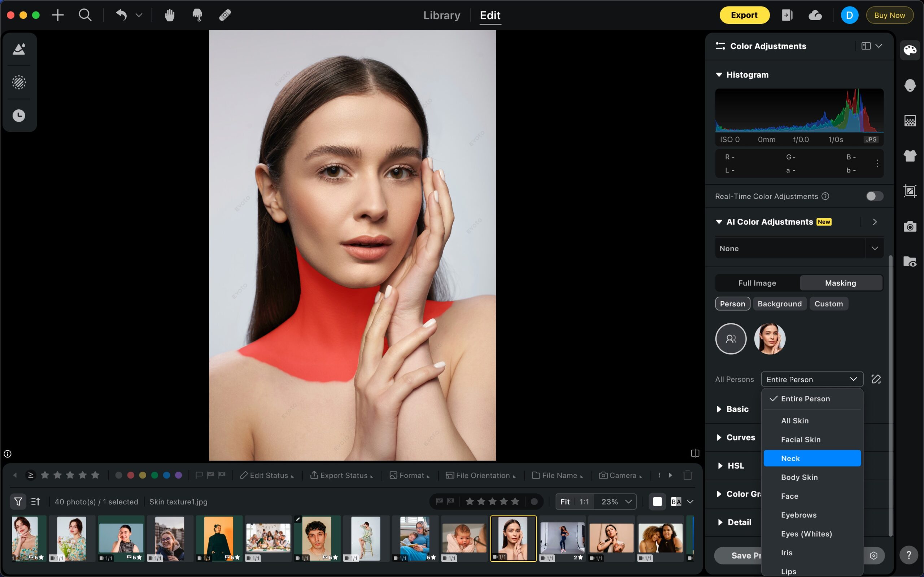Click the cloud sync icon

815,15
